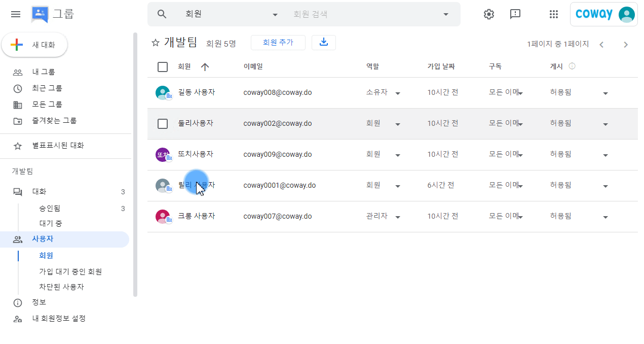Click member name 둘리사용자
The width and height of the screenshot is (644, 344).
click(x=196, y=124)
